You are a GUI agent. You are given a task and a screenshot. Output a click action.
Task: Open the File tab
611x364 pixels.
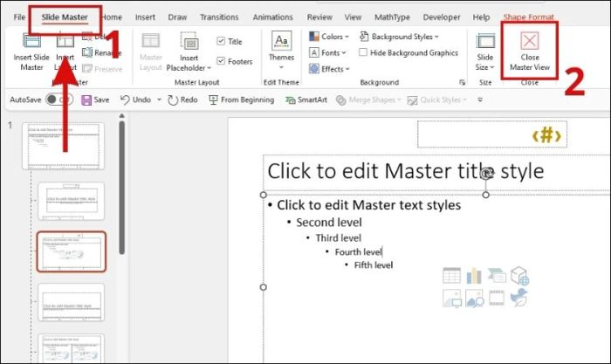19,17
